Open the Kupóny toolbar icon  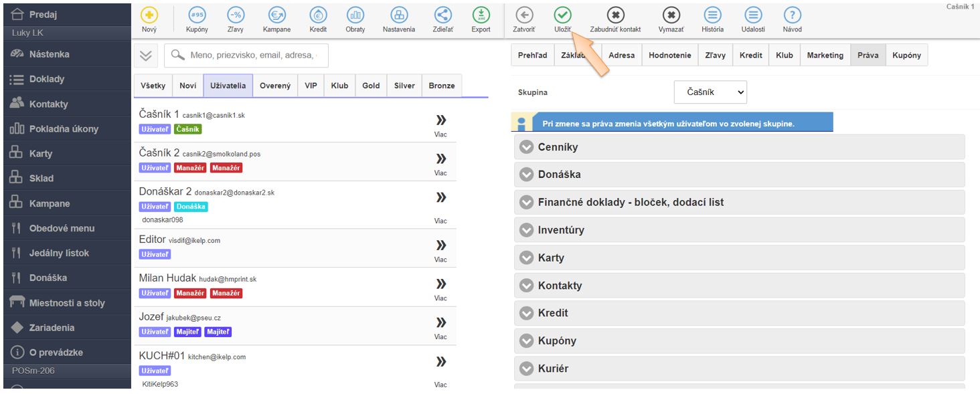coord(197,15)
